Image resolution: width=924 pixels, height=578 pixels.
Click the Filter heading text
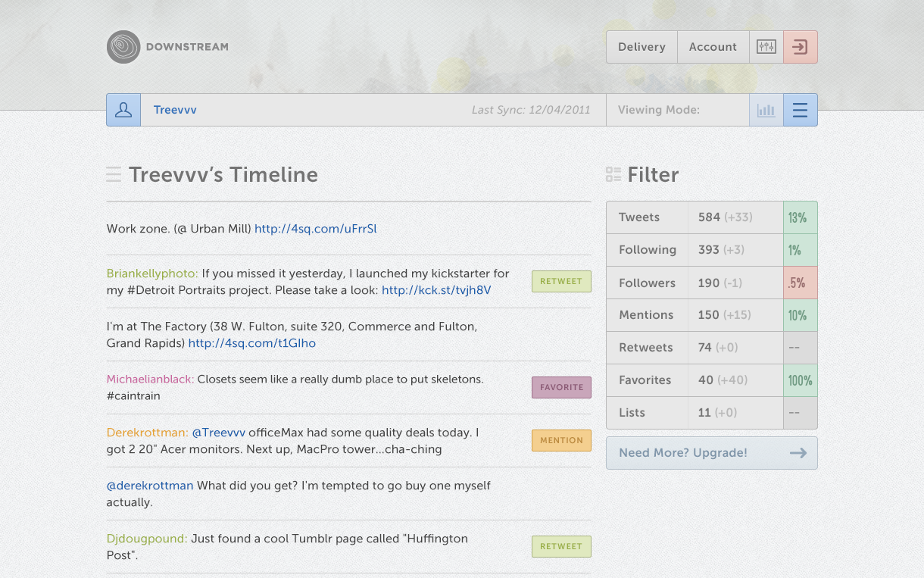653,175
